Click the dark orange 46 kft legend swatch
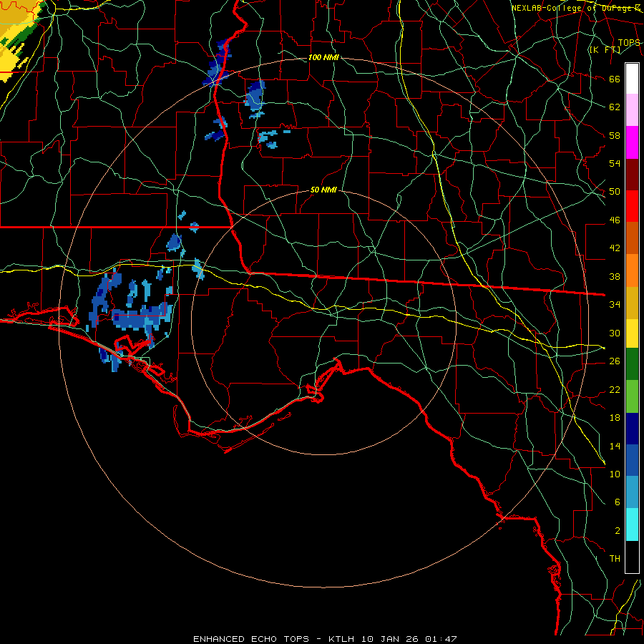Screen dimensions: 644x644 click(x=632, y=238)
